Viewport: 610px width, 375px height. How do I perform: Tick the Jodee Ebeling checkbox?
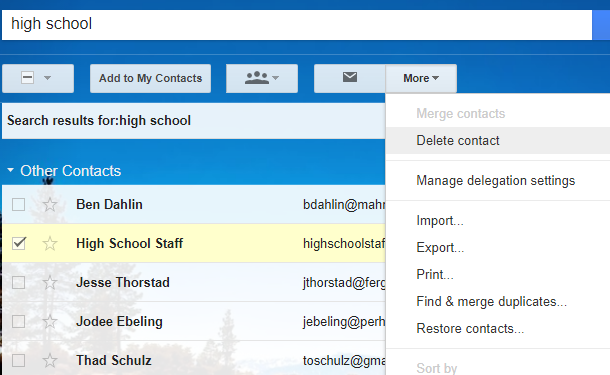coord(19,322)
